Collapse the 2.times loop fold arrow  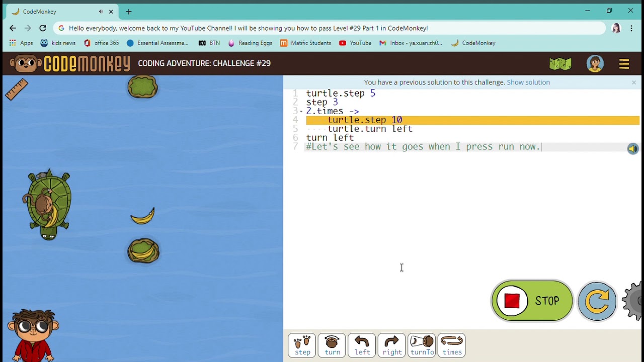point(301,111)
